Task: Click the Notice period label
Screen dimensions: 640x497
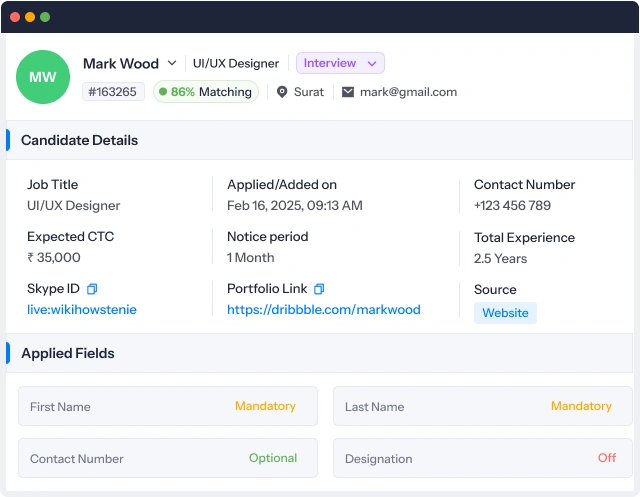Action: pyautogui.click(x=268, y=236)
